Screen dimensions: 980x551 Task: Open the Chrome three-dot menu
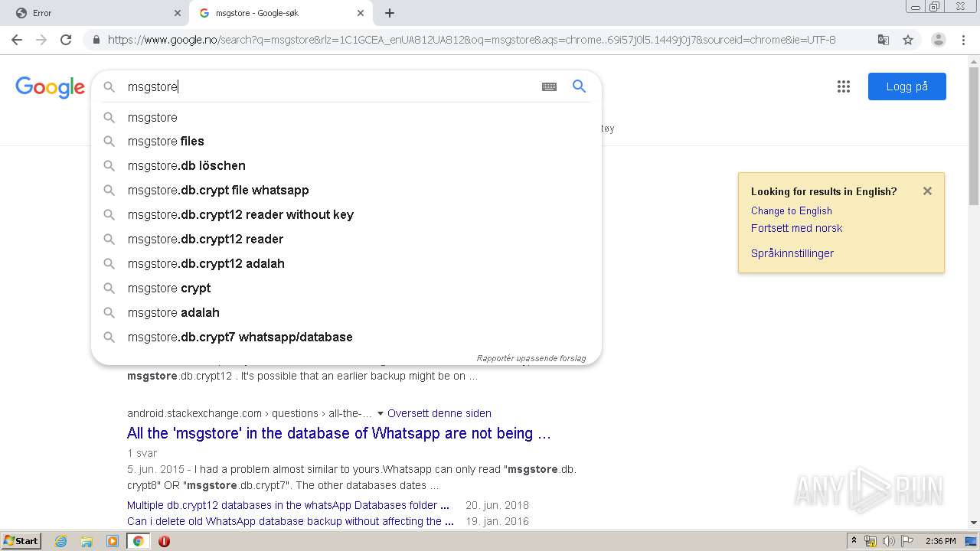point(964,40)
